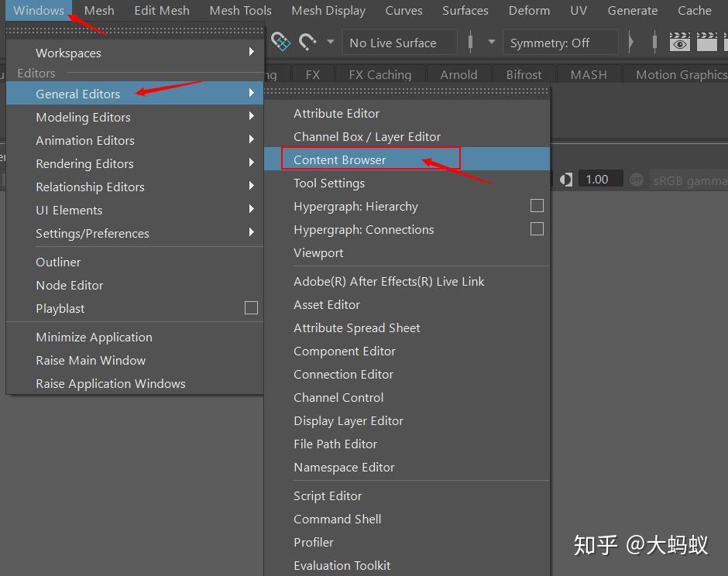Open the Display Layer Editor

pyautogui.click(x=407, y=420)
